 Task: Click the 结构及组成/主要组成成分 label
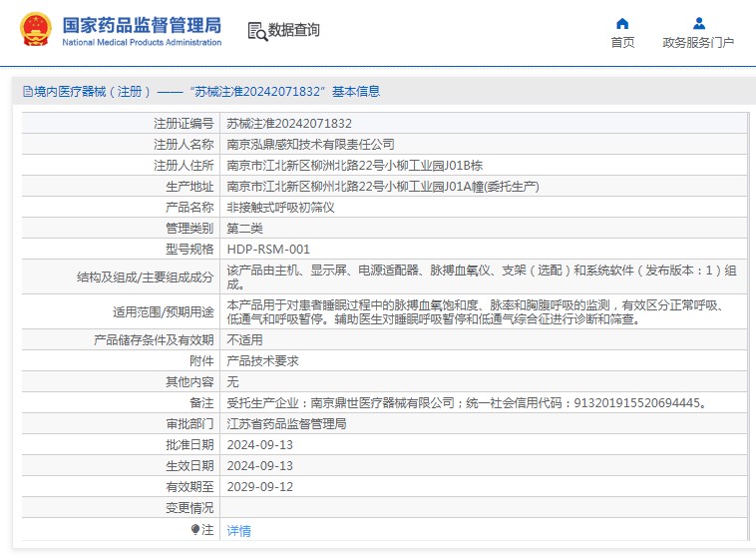[x=146, y=278]
